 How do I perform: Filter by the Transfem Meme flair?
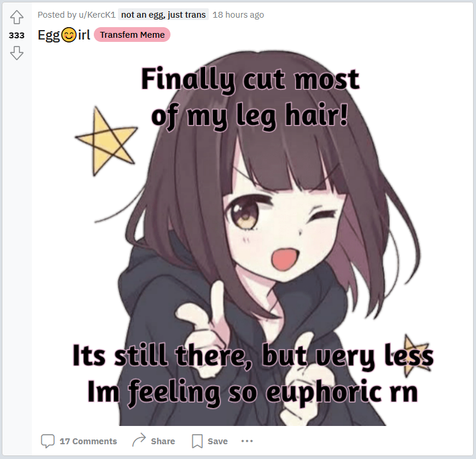(x=132, y=35)
